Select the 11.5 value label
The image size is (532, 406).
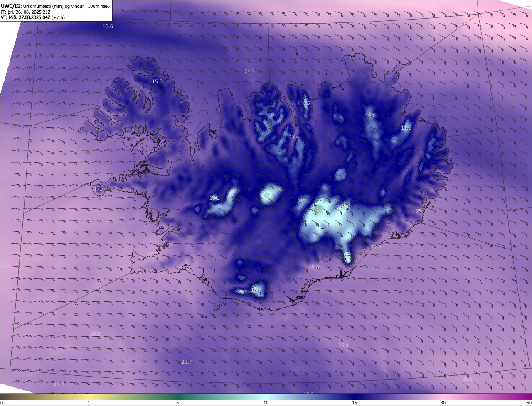406,128
